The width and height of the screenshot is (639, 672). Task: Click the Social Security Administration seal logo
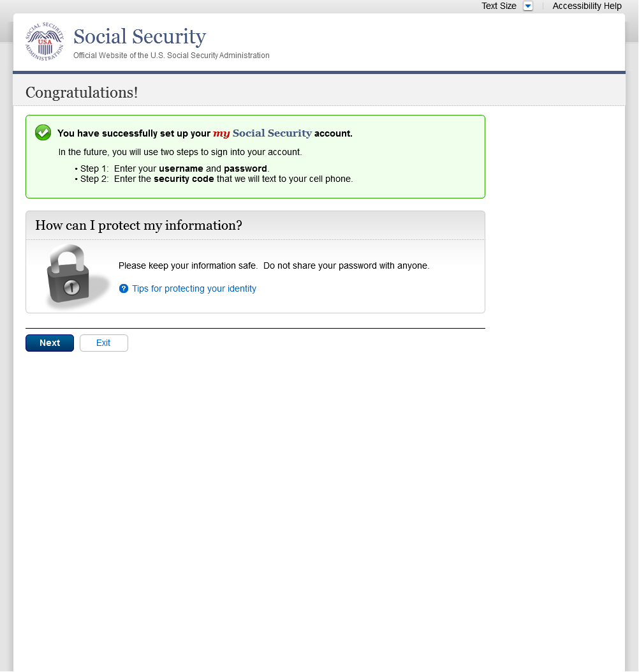coord(45,41)
